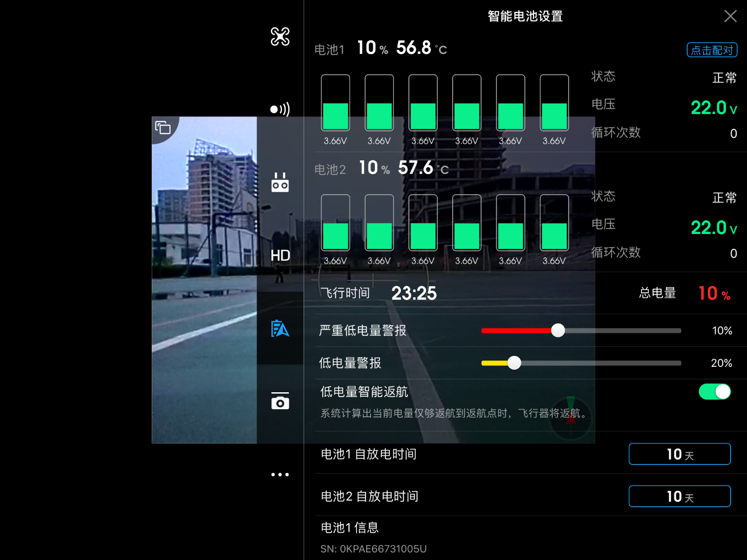Screen dimensions: 747x560
Task: Open gimbal camera settings tab
Action: [x=280, y=401]
